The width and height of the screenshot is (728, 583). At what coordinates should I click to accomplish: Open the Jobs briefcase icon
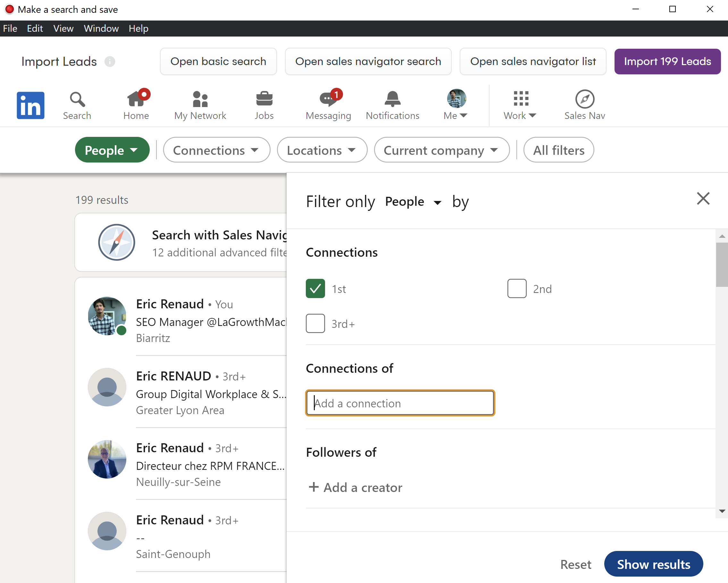point(264,99)
